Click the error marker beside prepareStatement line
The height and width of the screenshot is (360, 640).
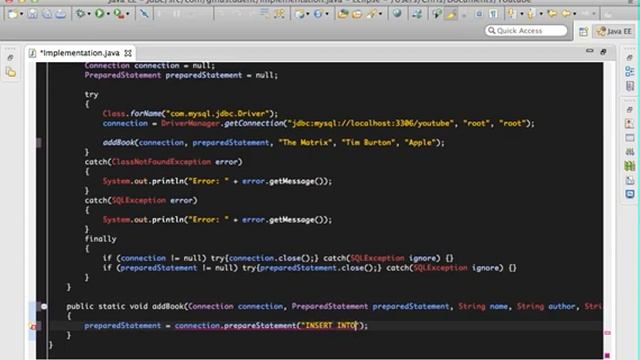point(33,326)
